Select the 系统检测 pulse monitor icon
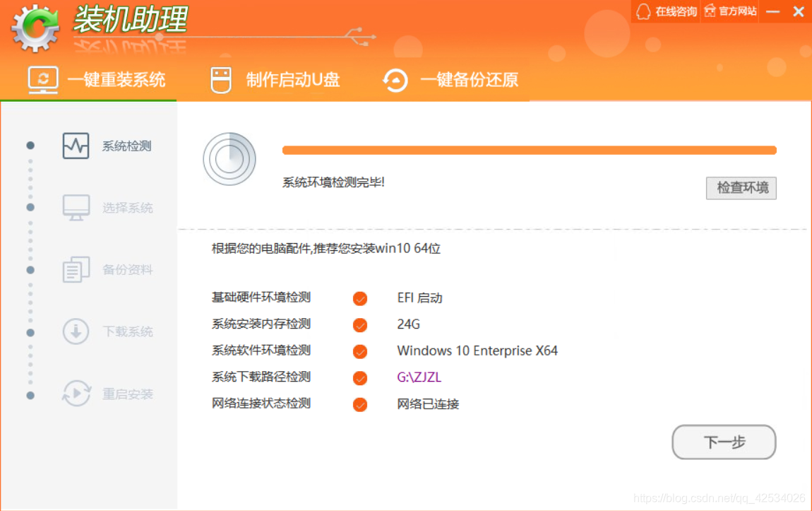 tap(76, 146)
